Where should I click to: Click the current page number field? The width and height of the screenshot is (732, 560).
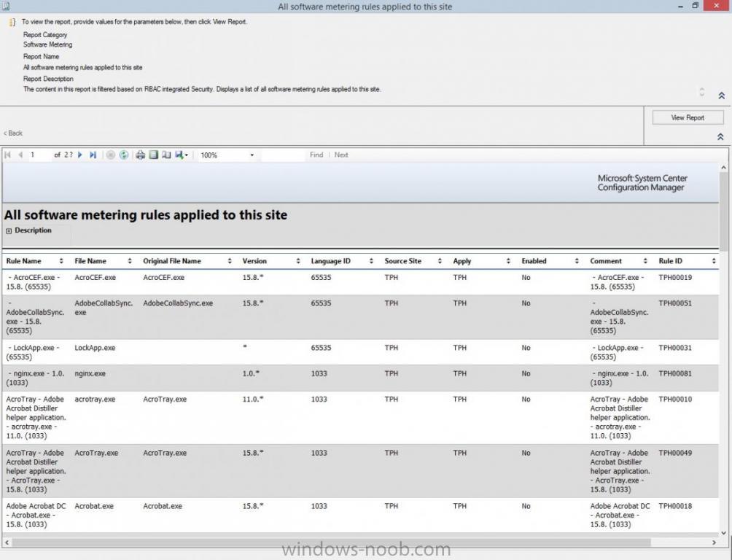click(x=39, y=155)
